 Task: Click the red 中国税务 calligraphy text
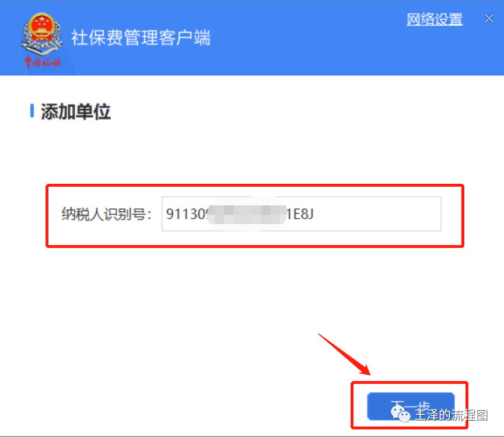pyautogui.click(x=43, y=62)
